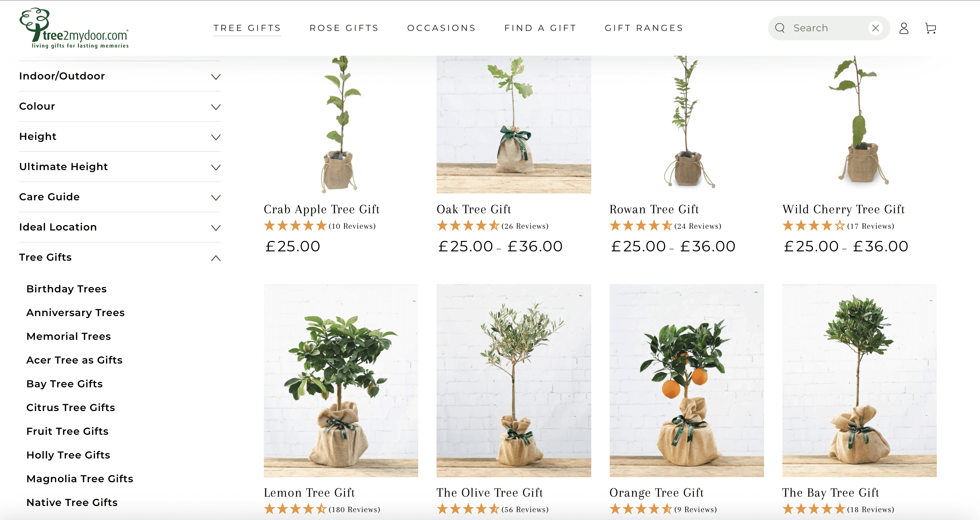Open the Oak Tree Gift product title
The height and width of the screenshot is (520, 980).
click(474, 209)
